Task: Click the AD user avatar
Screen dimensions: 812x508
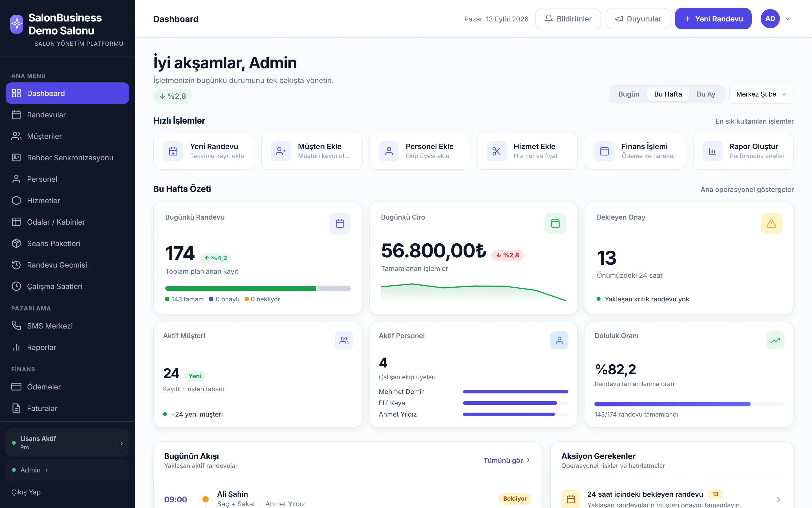Action: 770,19
